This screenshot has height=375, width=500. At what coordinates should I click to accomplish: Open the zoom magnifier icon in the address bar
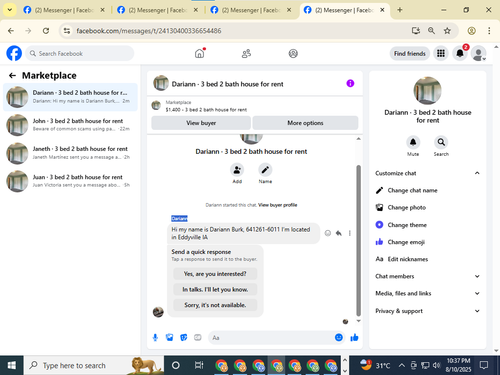[x=431, y=31]
